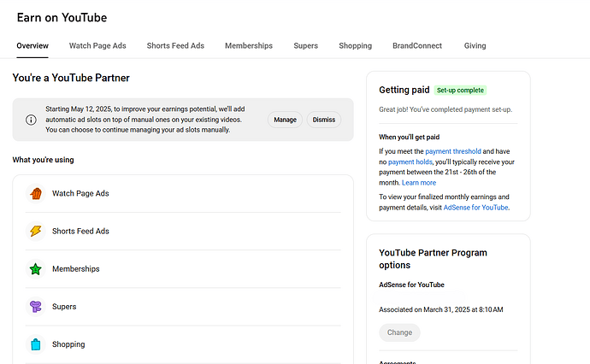Click the What you're using subheading
The width and height of the screenshot is (590, 364).
coord(44,160)
